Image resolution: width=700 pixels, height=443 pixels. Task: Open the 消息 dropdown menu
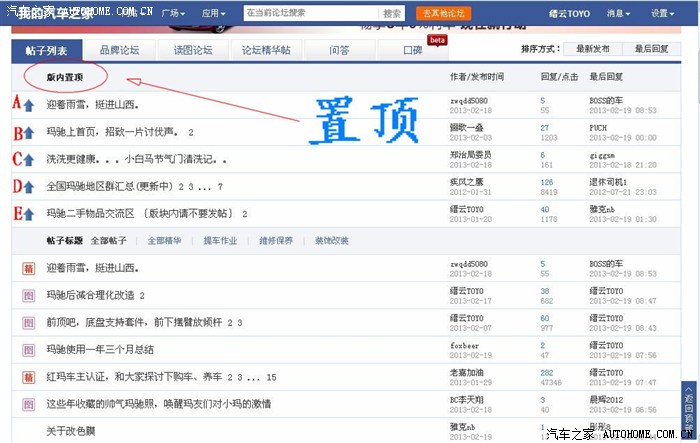[618, 13]
